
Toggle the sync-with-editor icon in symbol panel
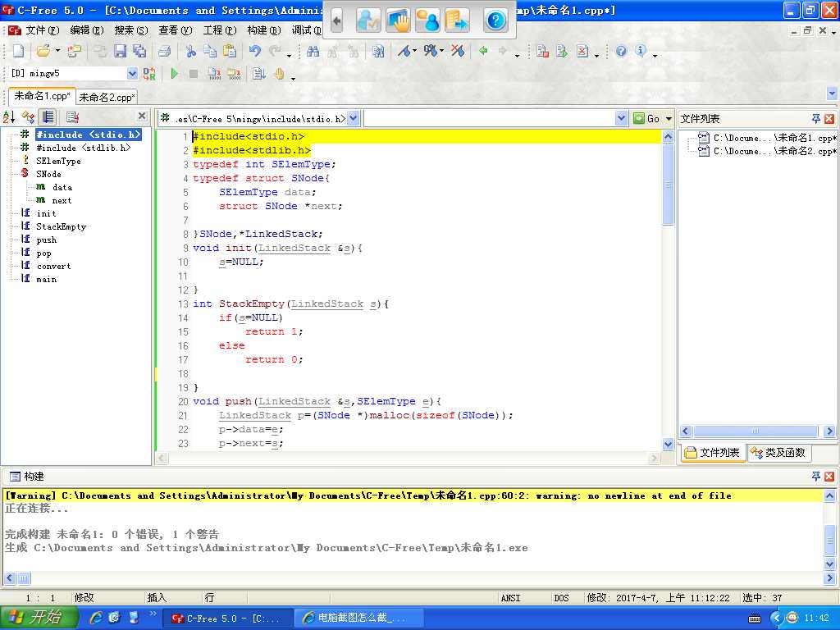[48, 116]
